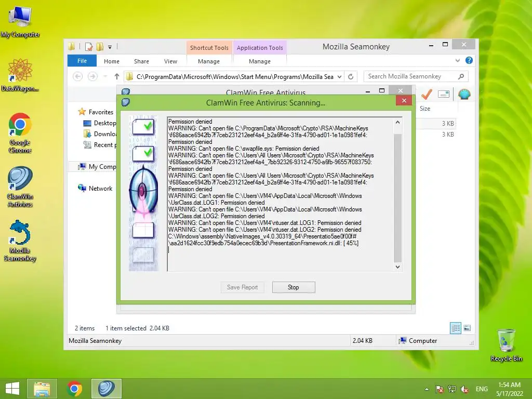
Task: Go back in Explorer window
Action: [x=78, y=77]
